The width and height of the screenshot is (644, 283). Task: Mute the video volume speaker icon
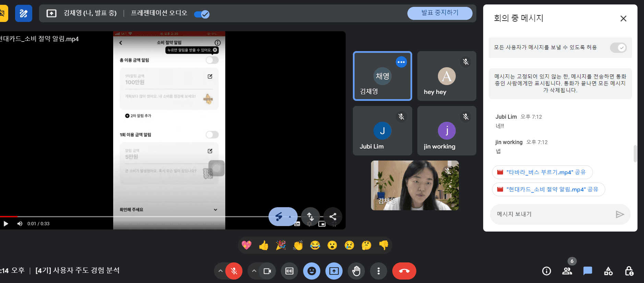click(20, 224)
